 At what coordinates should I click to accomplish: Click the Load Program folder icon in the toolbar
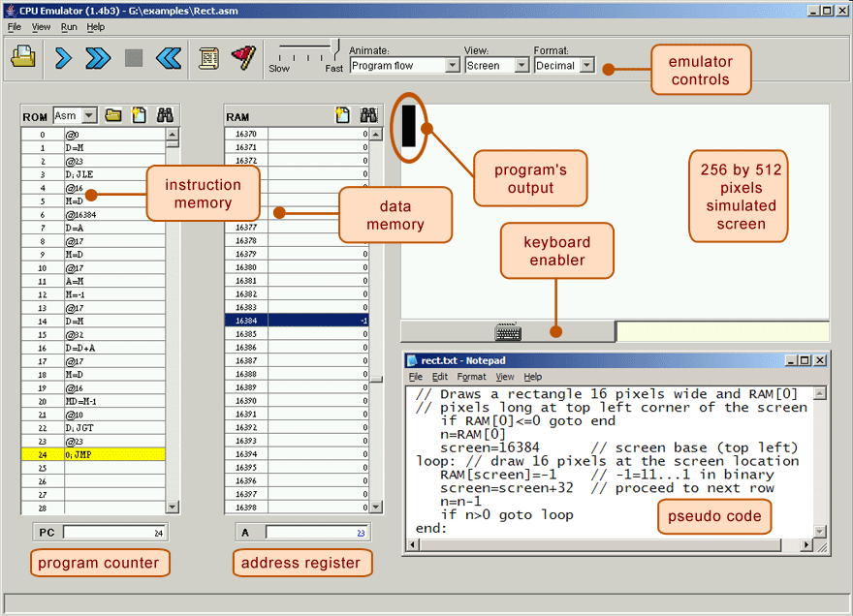(x=23, y=58)
